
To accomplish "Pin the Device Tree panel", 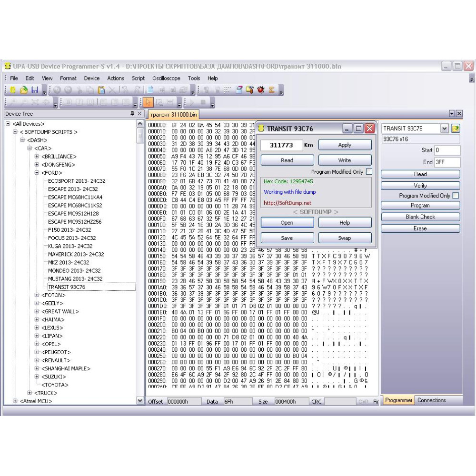I will [x=132, y=114].
